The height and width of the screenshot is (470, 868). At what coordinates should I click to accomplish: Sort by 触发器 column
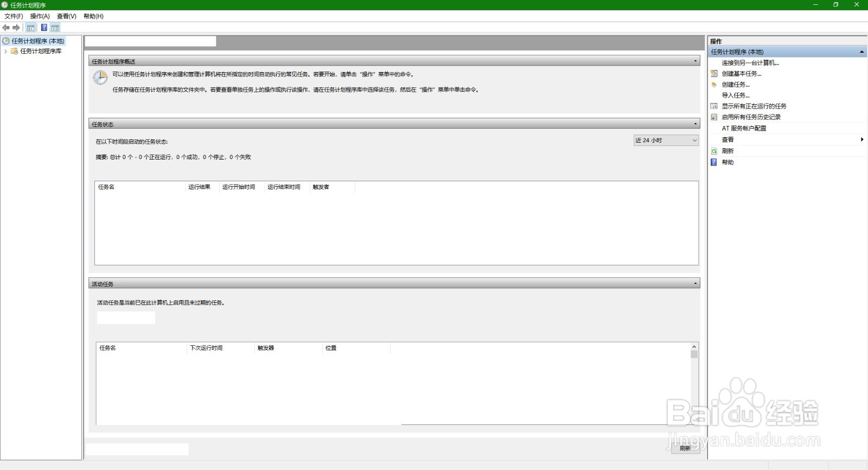pyautogui.click(x=289, y=348)
